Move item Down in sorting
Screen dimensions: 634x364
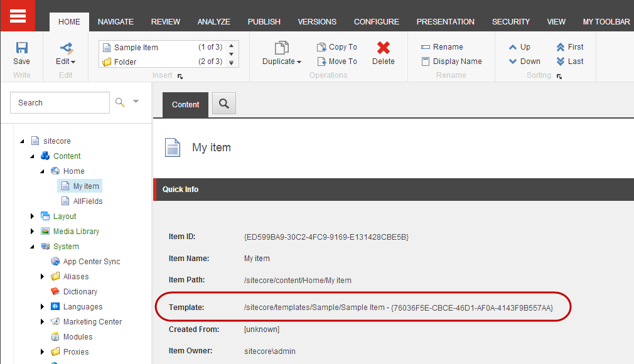tap(524, 62)
